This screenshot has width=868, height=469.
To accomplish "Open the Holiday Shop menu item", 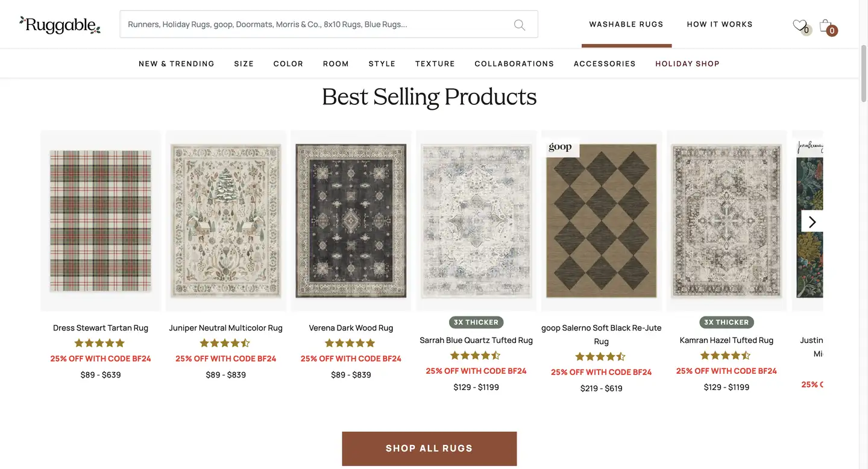I will pos(687,64).
